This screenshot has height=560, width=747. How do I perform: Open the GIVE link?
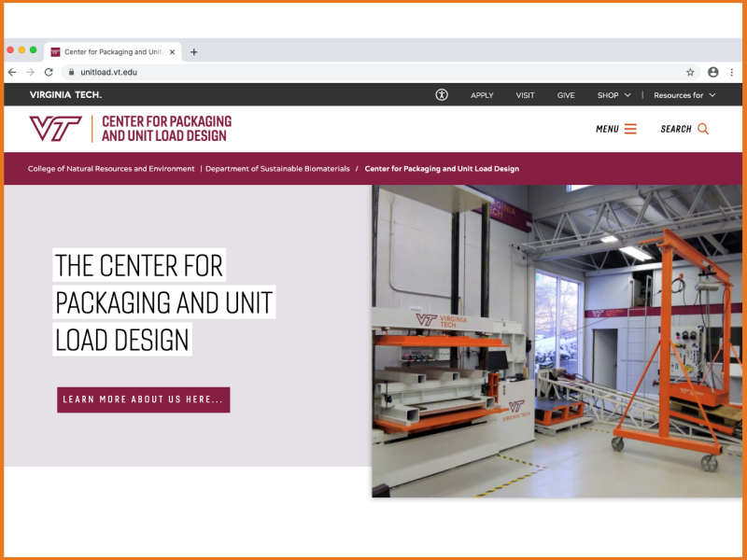coord(566,95)
